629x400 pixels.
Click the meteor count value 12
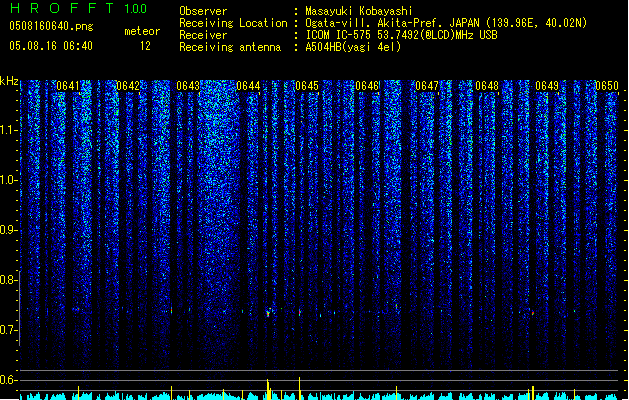(145, 46)
